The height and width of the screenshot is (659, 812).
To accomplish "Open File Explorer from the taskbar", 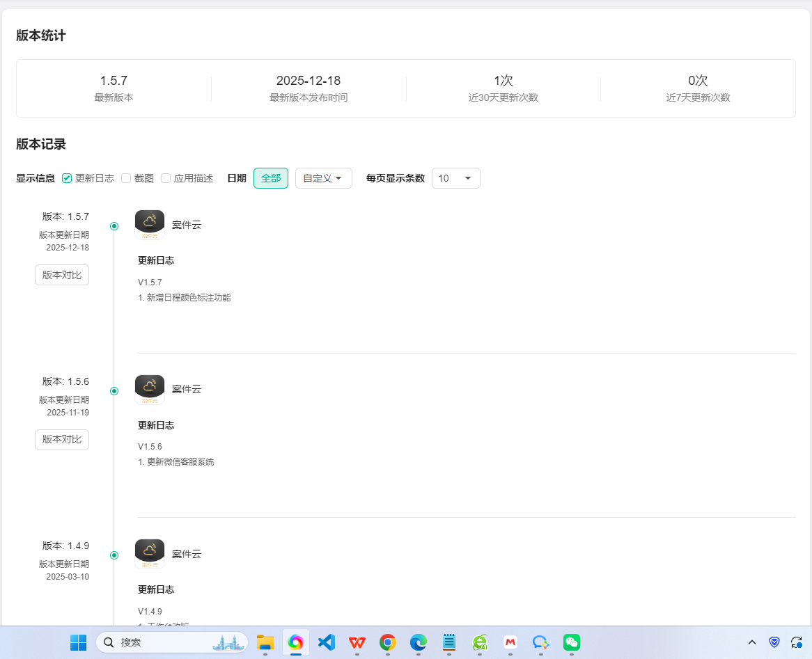I will click(x=265, y=642).
